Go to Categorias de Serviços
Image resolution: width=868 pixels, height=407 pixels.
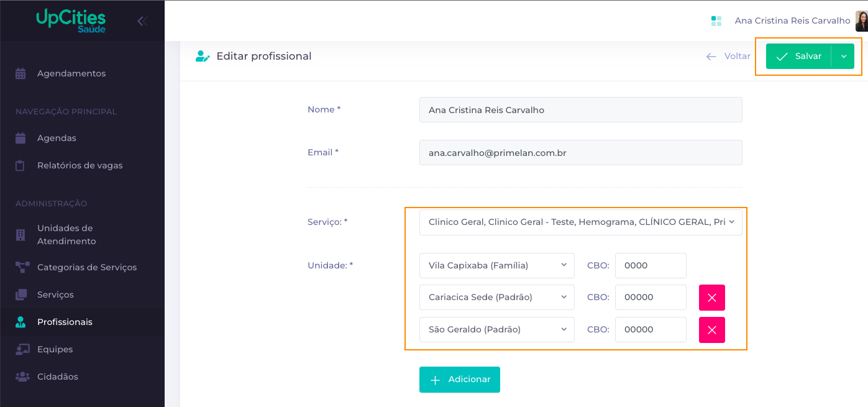82,267
